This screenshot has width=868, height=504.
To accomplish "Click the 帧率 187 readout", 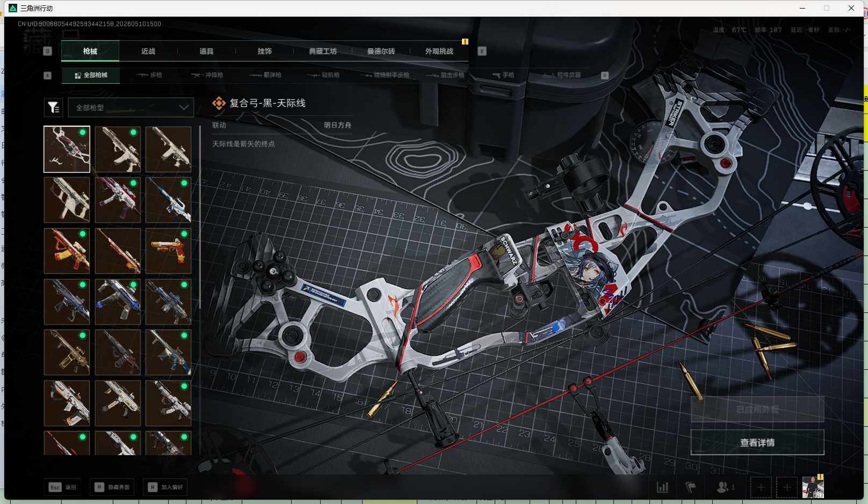I will (768, 30).
